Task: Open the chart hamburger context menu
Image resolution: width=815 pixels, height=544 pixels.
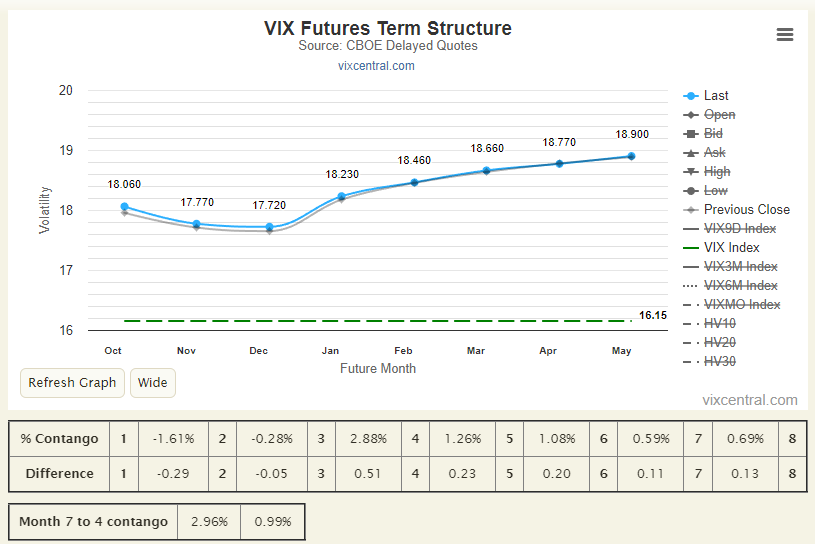Action: tap(785, 34)
